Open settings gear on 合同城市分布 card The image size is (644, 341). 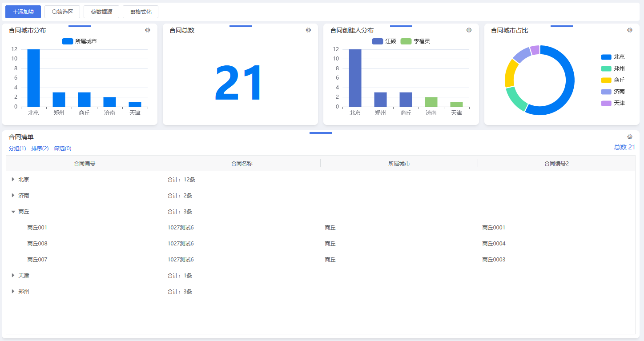(148, 30)
